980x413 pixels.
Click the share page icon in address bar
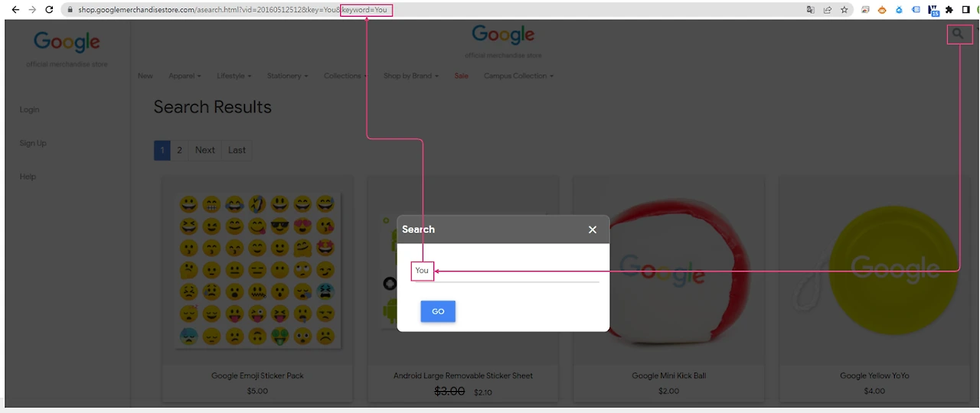pyautogui.click(x=828, y=10)
